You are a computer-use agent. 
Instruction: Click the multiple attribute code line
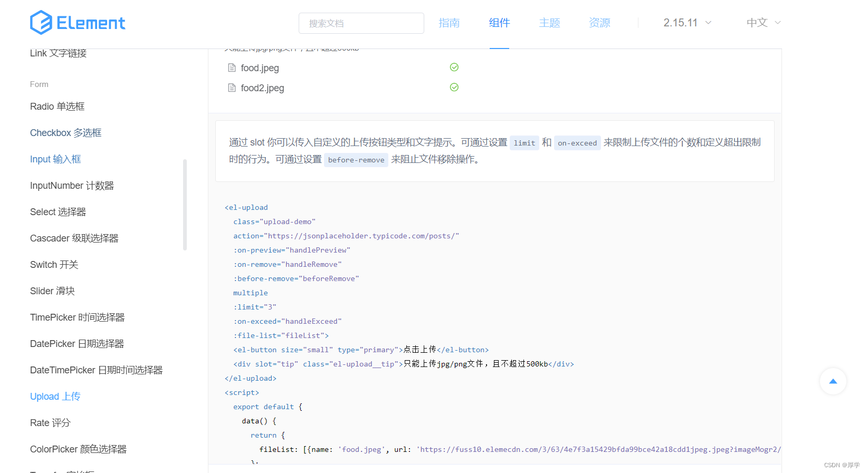(x=251, y=293)
